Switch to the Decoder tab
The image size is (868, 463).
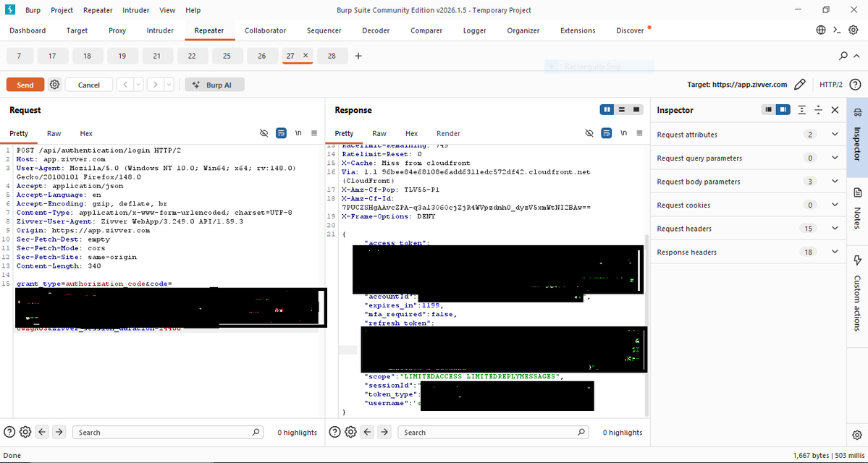(x=376, y=30)
